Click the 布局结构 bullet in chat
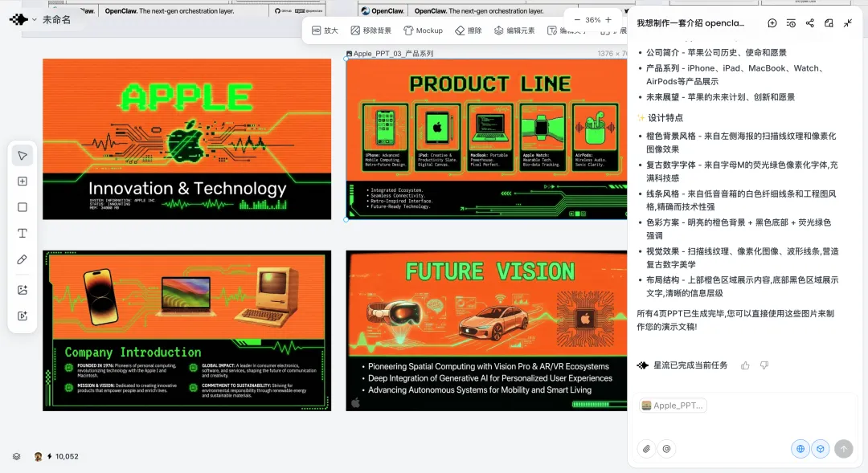This screenshot has height=473, width=868. point(743,286)
